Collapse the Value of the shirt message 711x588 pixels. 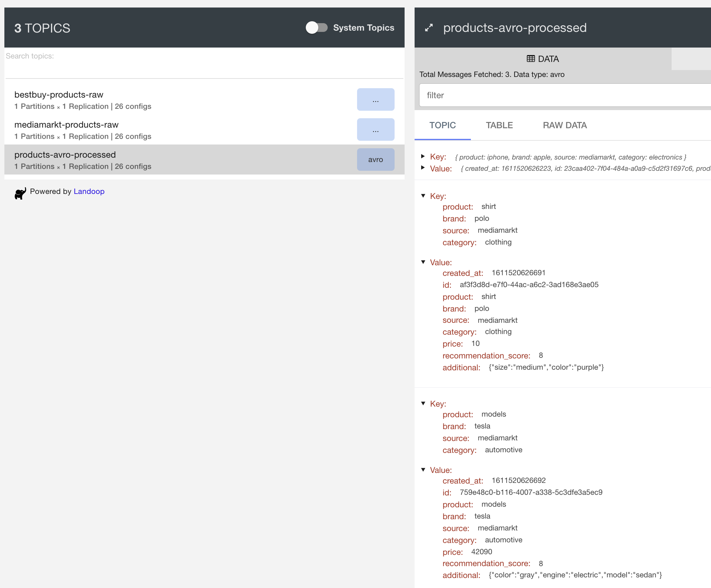click(x=423, y=262)
